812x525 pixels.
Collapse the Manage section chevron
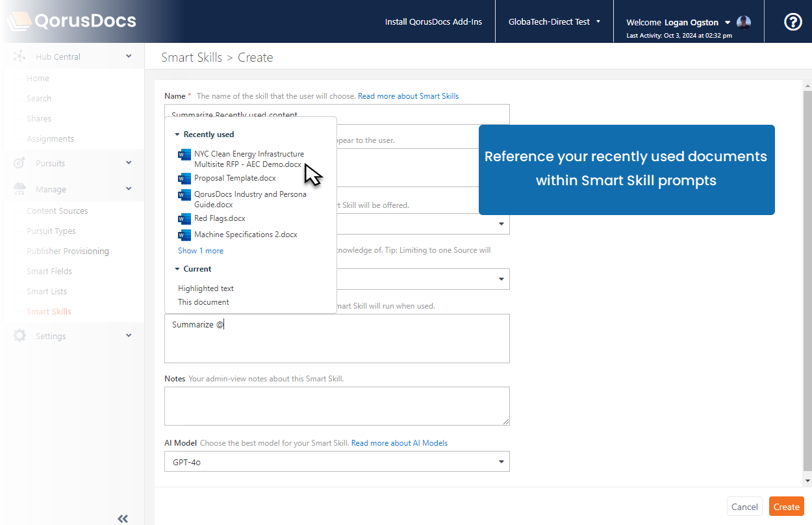(x=129, y=188)
